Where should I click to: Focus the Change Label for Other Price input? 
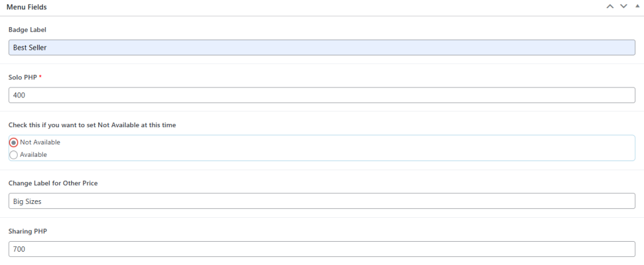[x=322, y=201]
